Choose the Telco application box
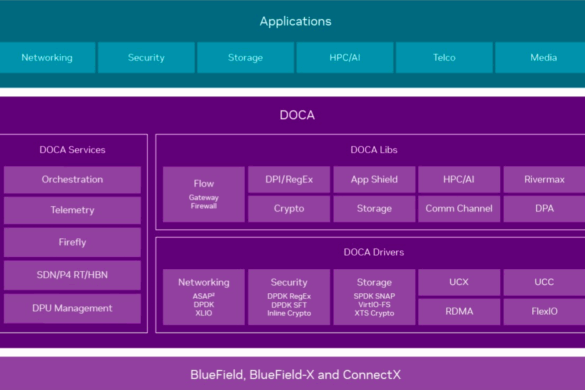The image size is (585, 390). click(444, 57)
